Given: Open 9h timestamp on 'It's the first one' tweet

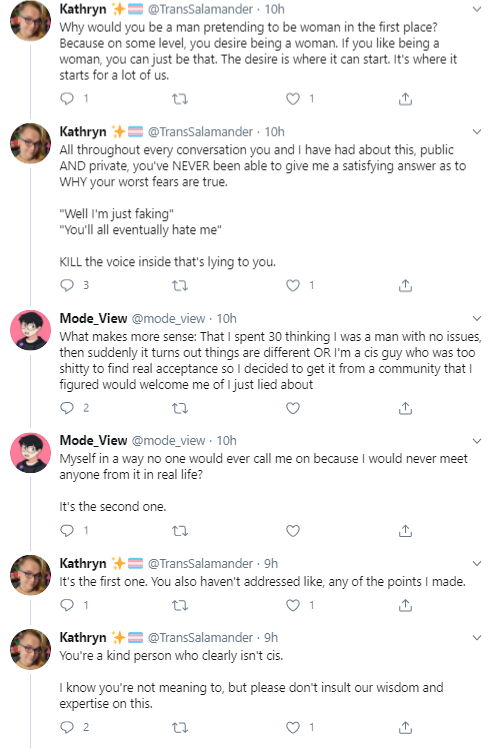Looking at the screenshot, I should point(271,564).
